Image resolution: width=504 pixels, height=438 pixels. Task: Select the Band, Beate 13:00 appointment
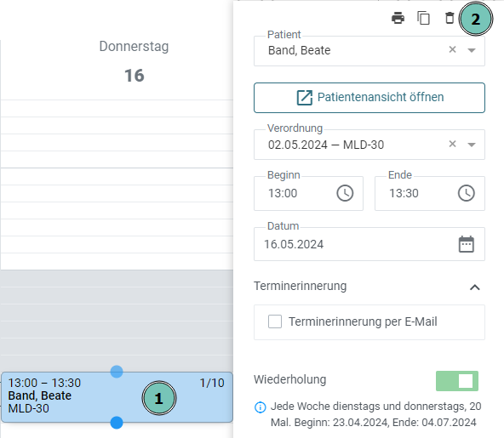117,397
